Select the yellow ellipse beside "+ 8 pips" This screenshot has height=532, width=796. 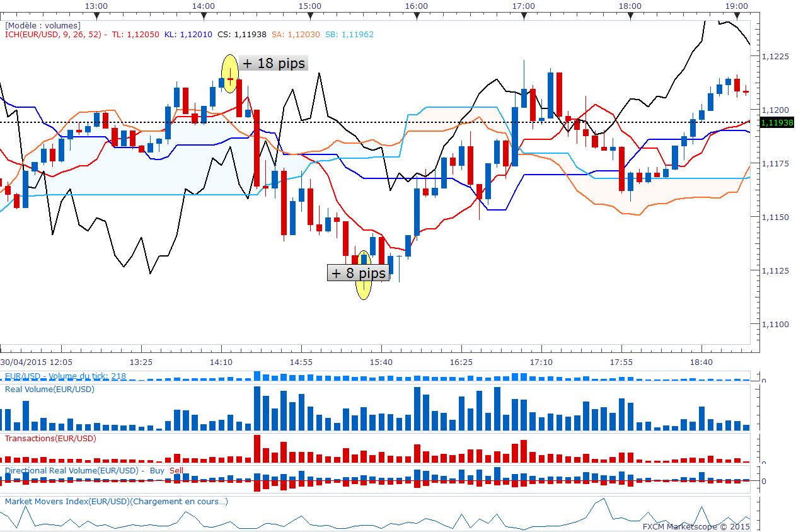(x=364, y=275)
